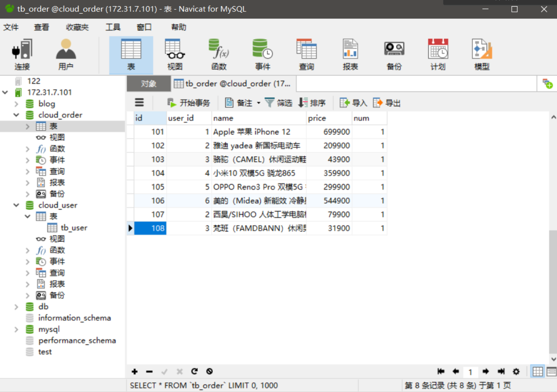Image resolution: width=557 pixels, height=392 pixels.
Task: Go to previous page of records
Action: (456, 371)
